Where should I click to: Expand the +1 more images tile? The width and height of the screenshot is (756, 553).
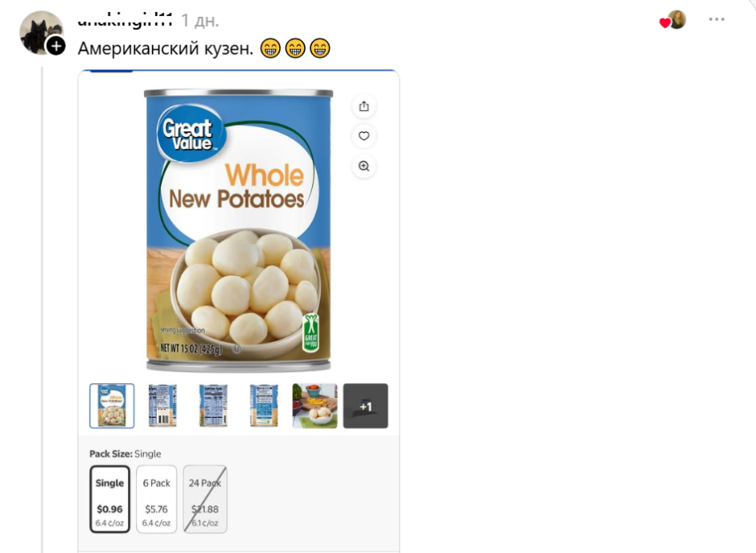point(365,406)
